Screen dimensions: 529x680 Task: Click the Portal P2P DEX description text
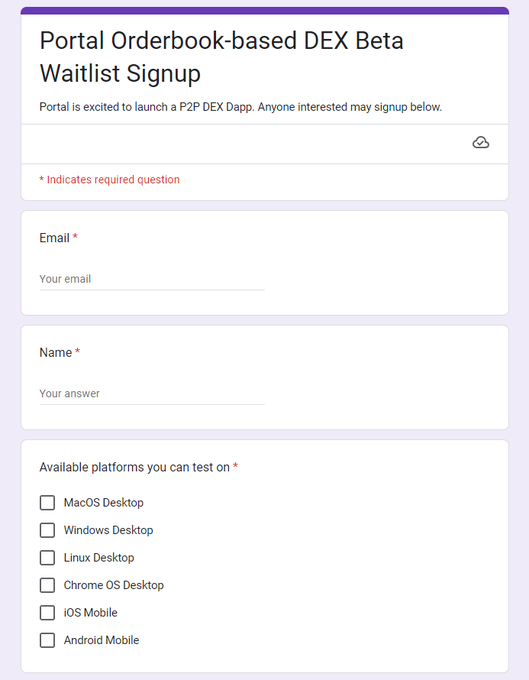[x=241, y=107]
